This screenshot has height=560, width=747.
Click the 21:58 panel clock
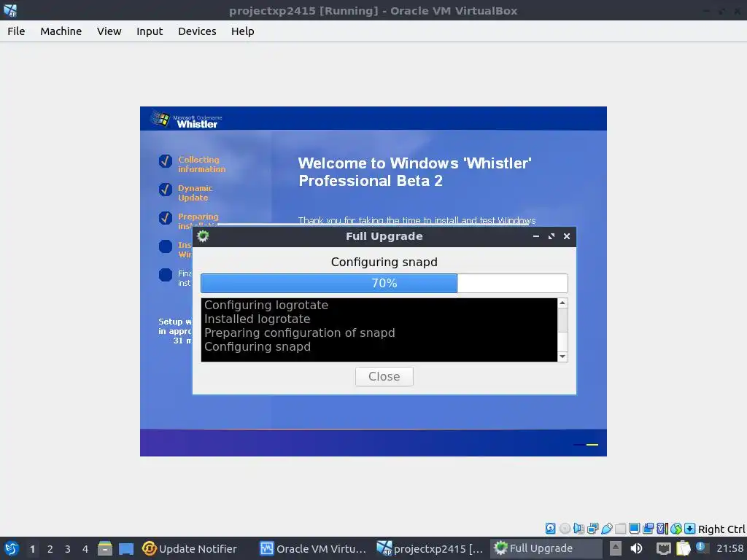[x=729, y=548]
